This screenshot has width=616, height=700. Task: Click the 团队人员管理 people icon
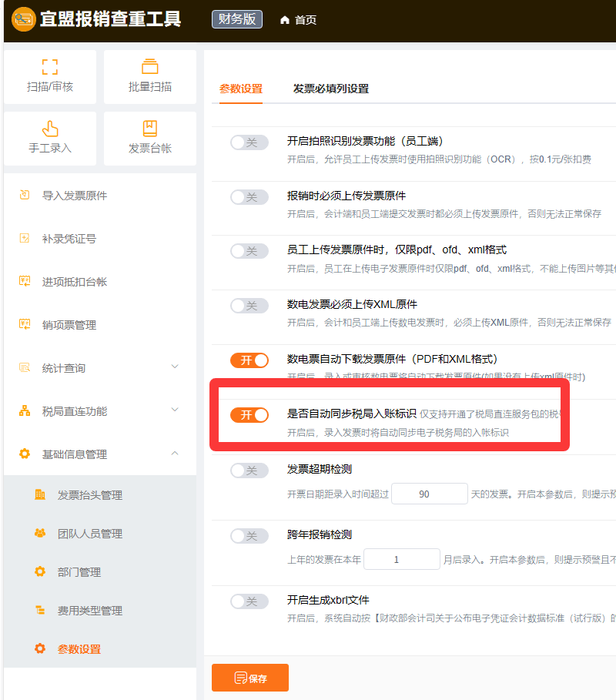coord(40,534)
